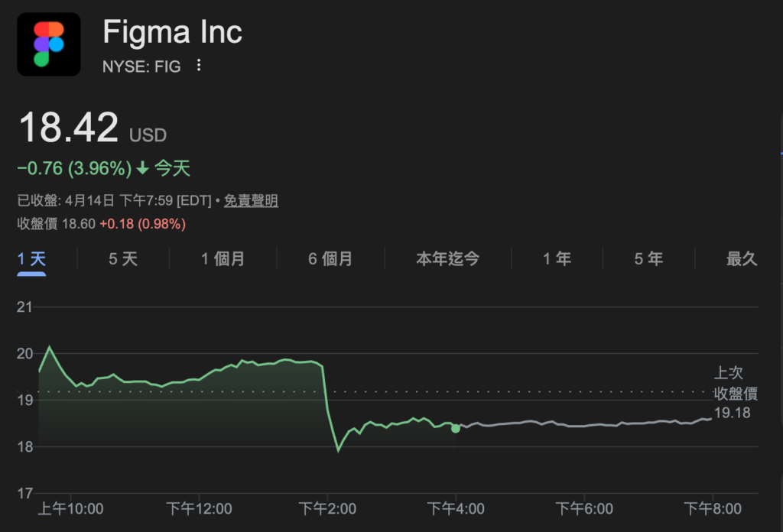Click the chart peak near 上午10:00
Image resolution: width=783 pixels, height=532 pixels.
click(x=50, y=347)
